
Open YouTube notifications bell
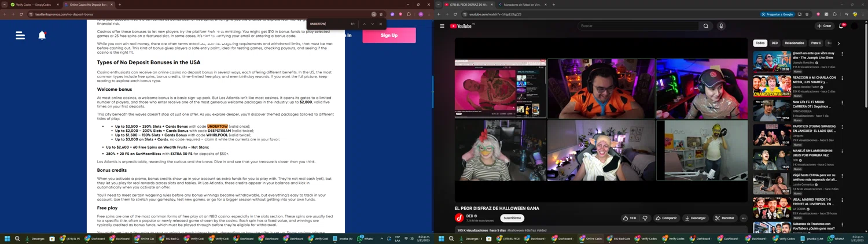[x=841, y=26]
